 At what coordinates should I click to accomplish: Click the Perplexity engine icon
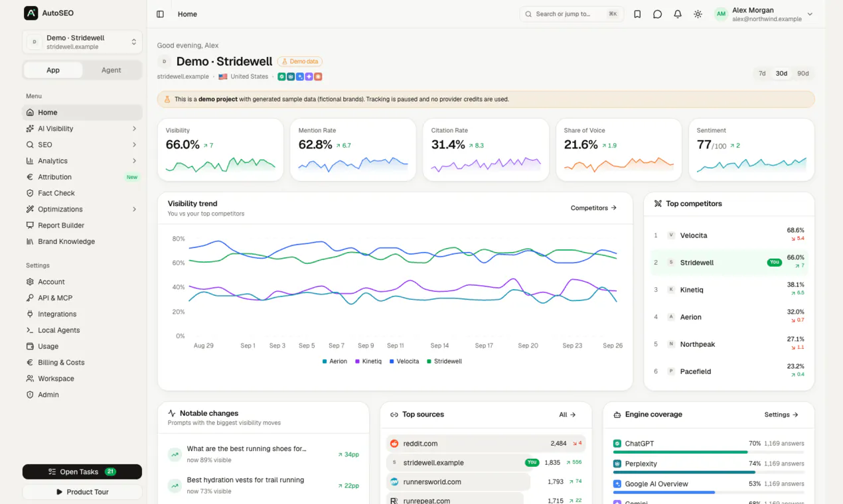(617, 464)
